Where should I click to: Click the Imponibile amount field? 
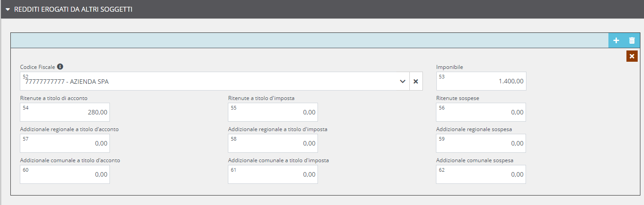click(x=481, y=82)
